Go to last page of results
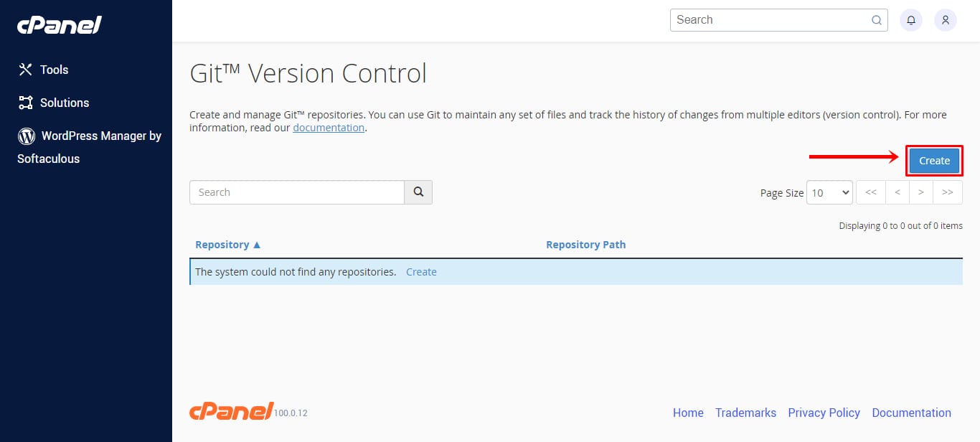This screenshot has height=442, width=980. 948,192
